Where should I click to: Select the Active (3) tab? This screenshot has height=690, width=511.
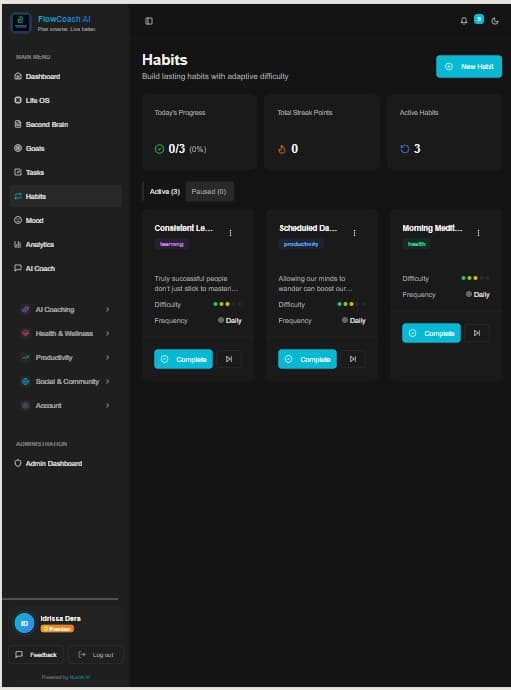[x=165, y=191]
